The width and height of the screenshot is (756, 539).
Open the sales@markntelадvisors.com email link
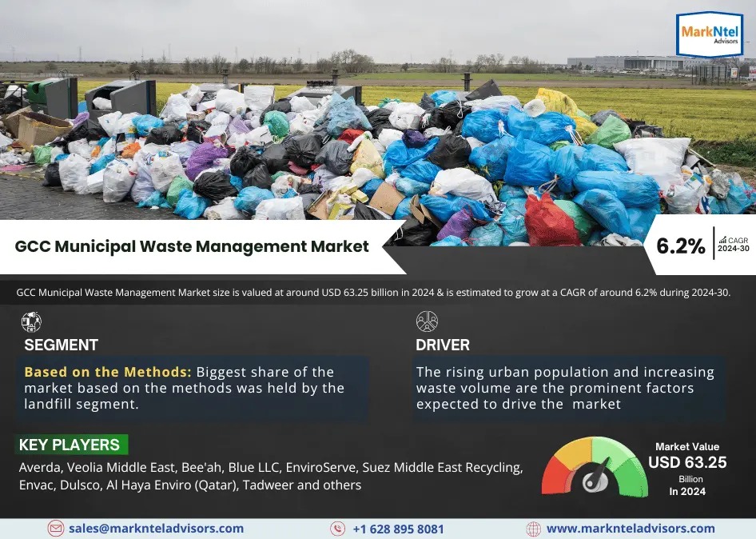point(156,529)
